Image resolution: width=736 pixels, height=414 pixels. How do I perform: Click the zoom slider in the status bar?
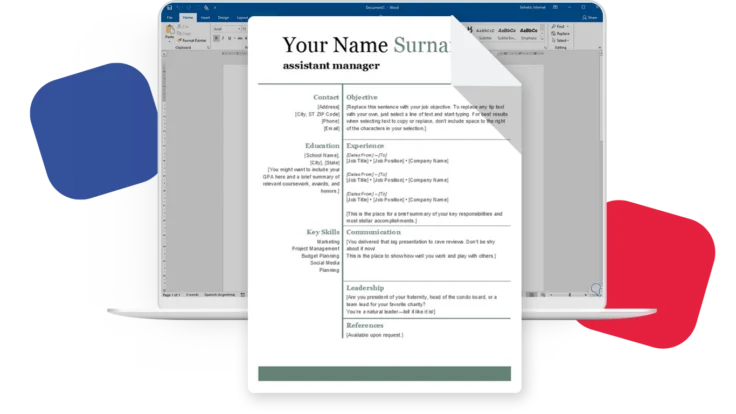click(x=569, y=295)
